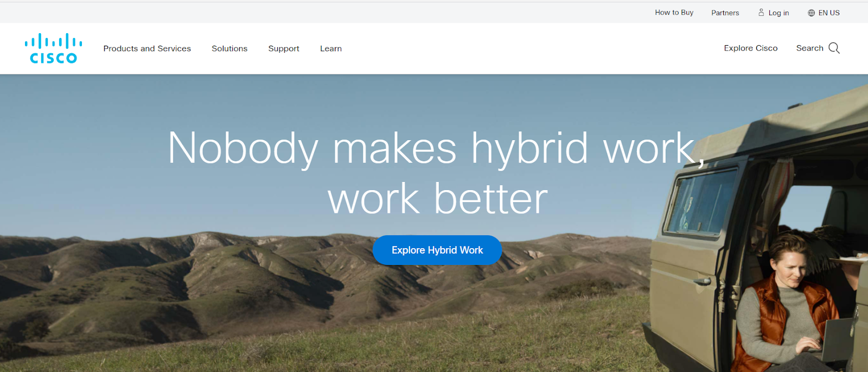Viewport: 868px width, 372px height.
Task: Open the Explore Cisco menu
Action: click(x=751, y=48)
